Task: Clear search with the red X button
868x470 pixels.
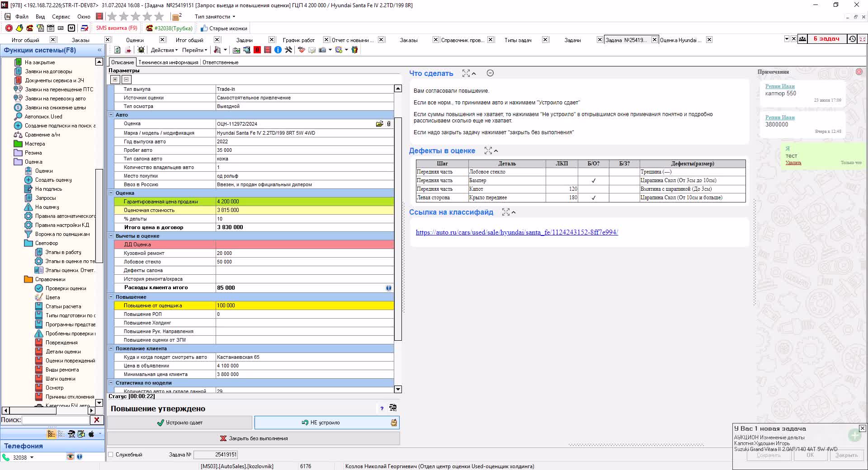Action: [x=96, y=420]
